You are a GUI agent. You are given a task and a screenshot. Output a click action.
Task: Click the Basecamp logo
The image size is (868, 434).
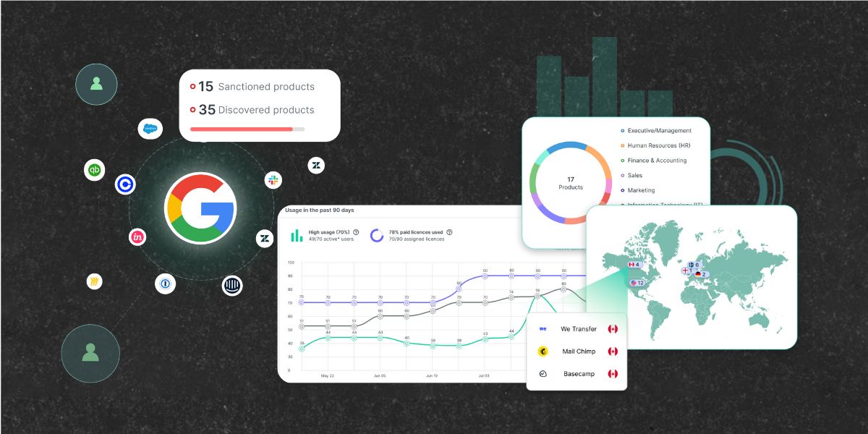[x=543, y=374]
